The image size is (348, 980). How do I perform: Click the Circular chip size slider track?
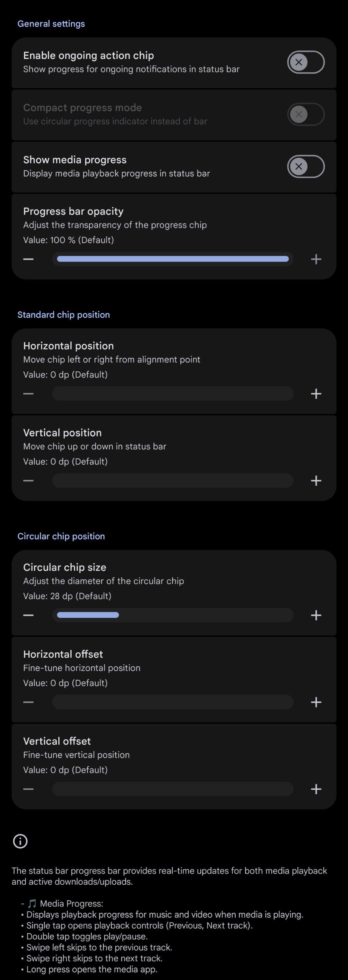click(173, 615)
